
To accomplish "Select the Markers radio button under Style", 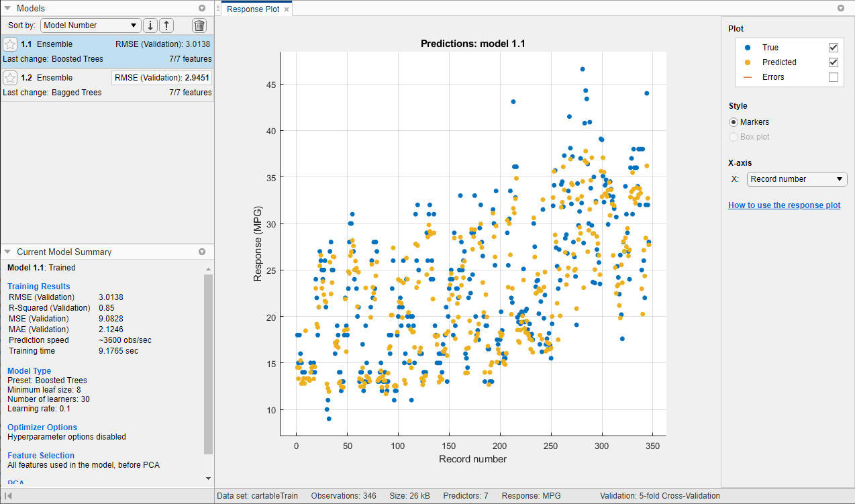I will pyautogui.click(x=733, y=122).
